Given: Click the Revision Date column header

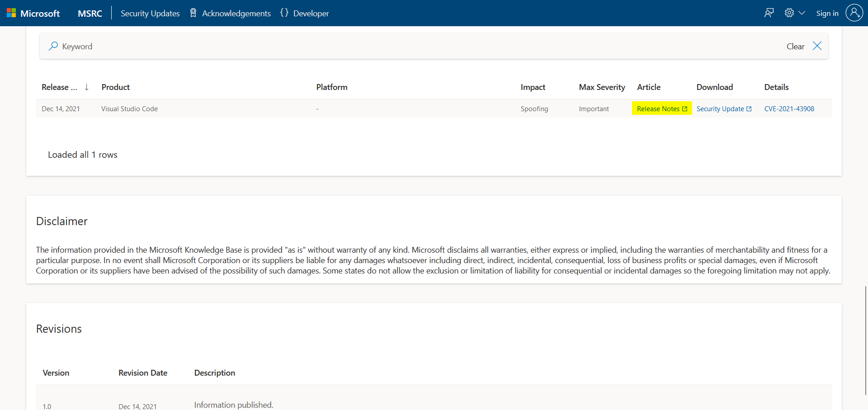Looking at the screenshot, I should (143, 373).
